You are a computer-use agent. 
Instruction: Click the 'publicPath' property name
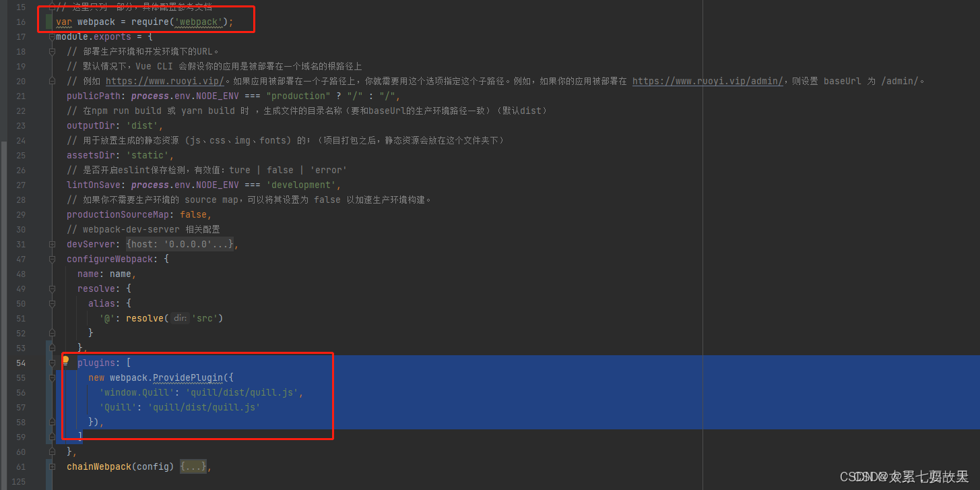pyautogui.click(x=94, y=96)
